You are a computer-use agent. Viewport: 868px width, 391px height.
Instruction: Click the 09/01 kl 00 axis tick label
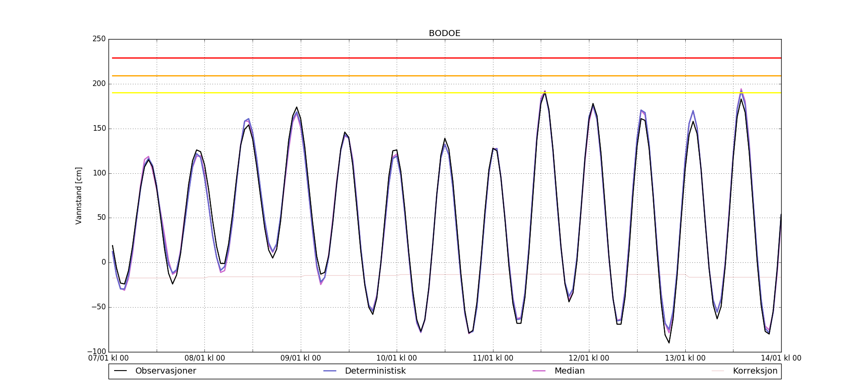pyautogui.click(x=301, y=358)
